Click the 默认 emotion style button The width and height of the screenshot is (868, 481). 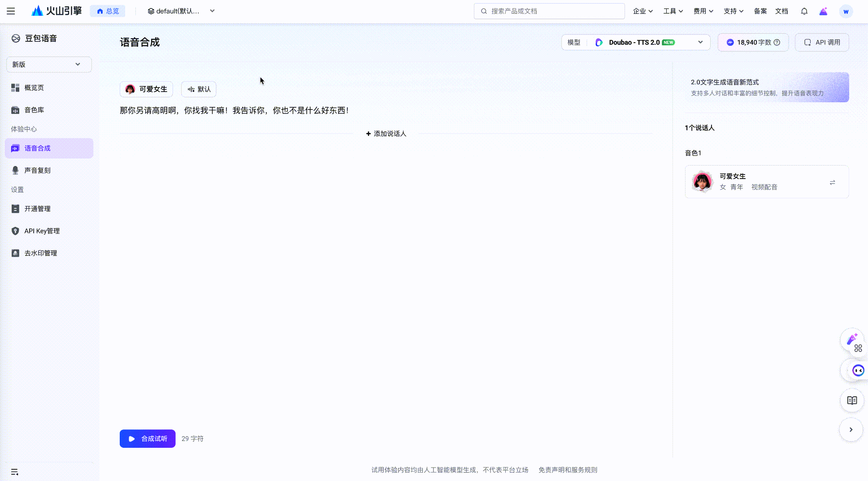coord(199,89)
